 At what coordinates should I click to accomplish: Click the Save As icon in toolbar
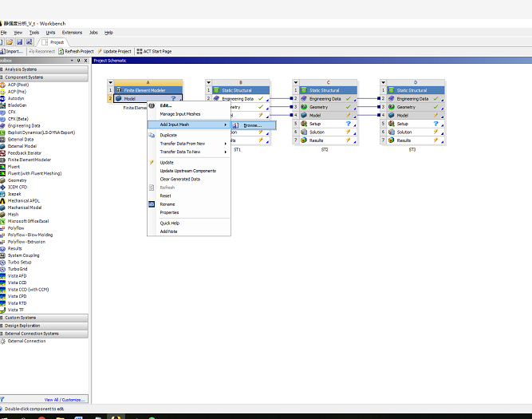click(x=30, y=42)
